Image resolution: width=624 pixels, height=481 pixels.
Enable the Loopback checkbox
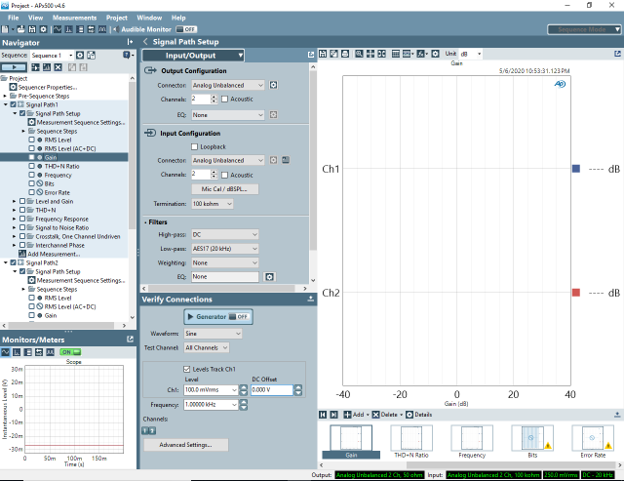coord(195,146)
